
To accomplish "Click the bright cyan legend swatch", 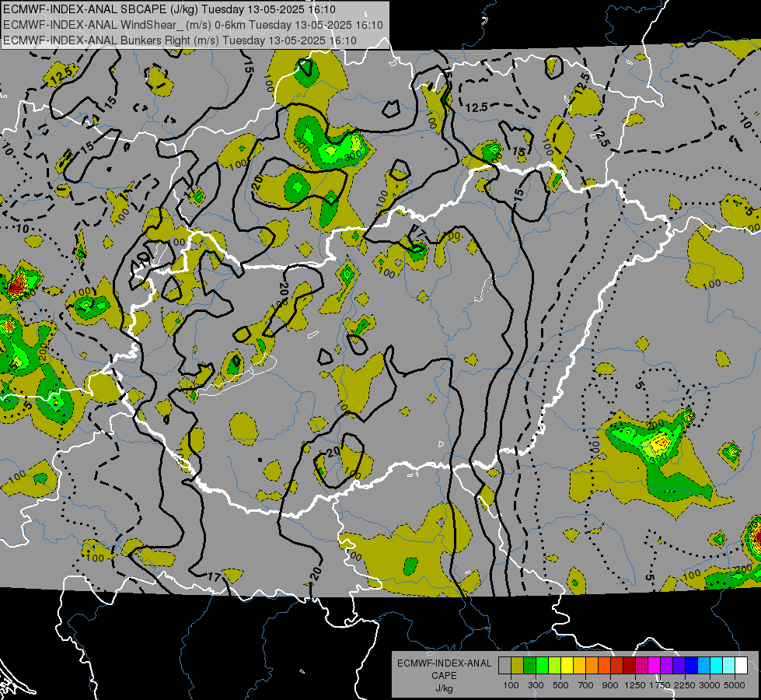I will pos(717,666).
